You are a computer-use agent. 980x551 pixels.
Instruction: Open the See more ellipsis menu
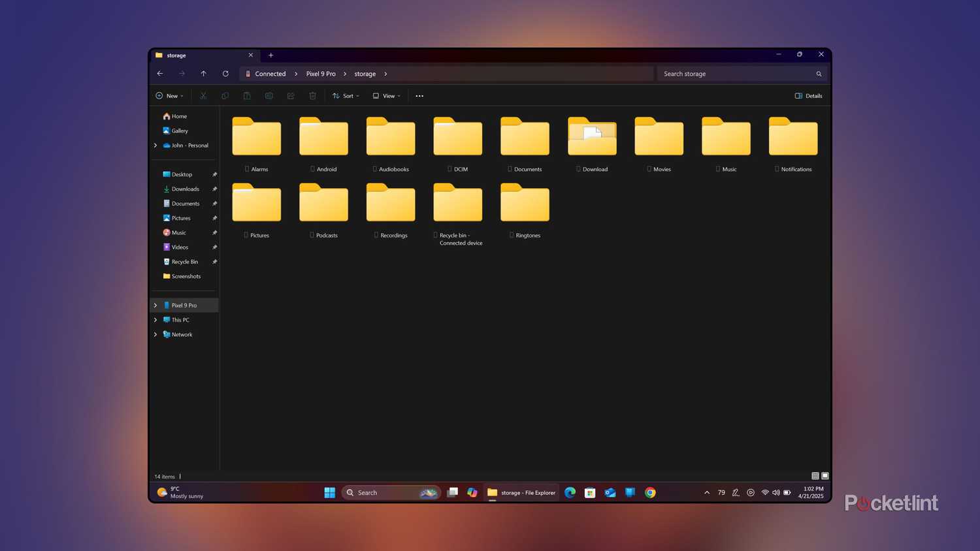tap(419, 96)
